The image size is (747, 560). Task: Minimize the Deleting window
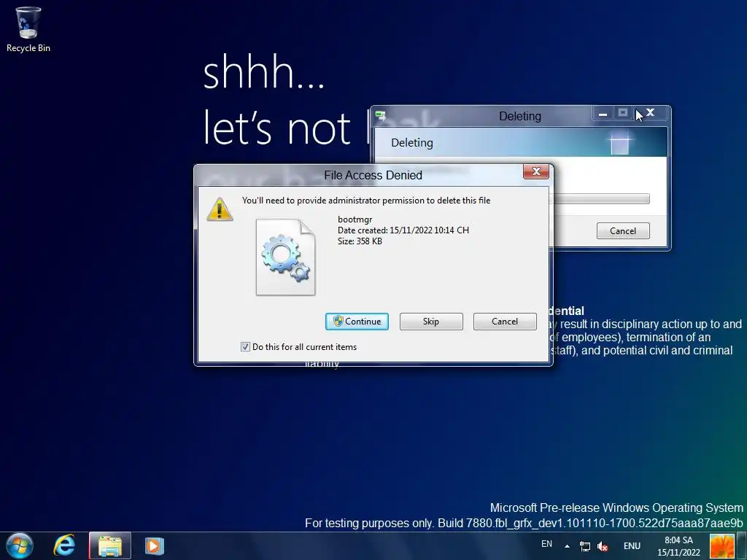pyautogui.click(x=603, y=113)
